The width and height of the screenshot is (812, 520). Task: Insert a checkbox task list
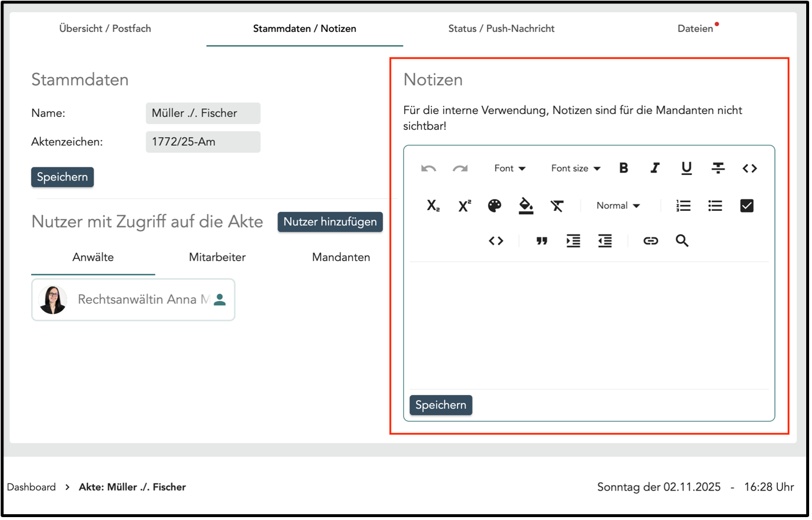coord(747,206)
